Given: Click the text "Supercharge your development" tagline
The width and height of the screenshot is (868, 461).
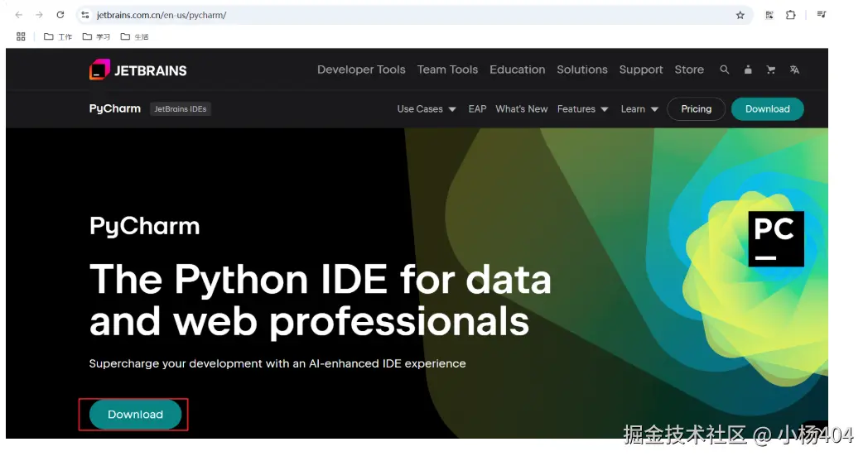Looking at the screenshot, I should click(x=277, y=363).
